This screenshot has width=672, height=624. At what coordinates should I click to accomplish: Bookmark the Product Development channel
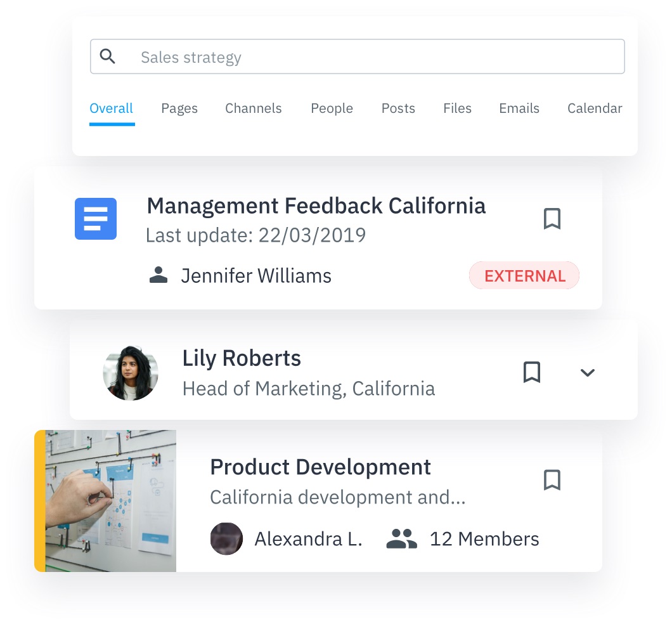point(552,480)
